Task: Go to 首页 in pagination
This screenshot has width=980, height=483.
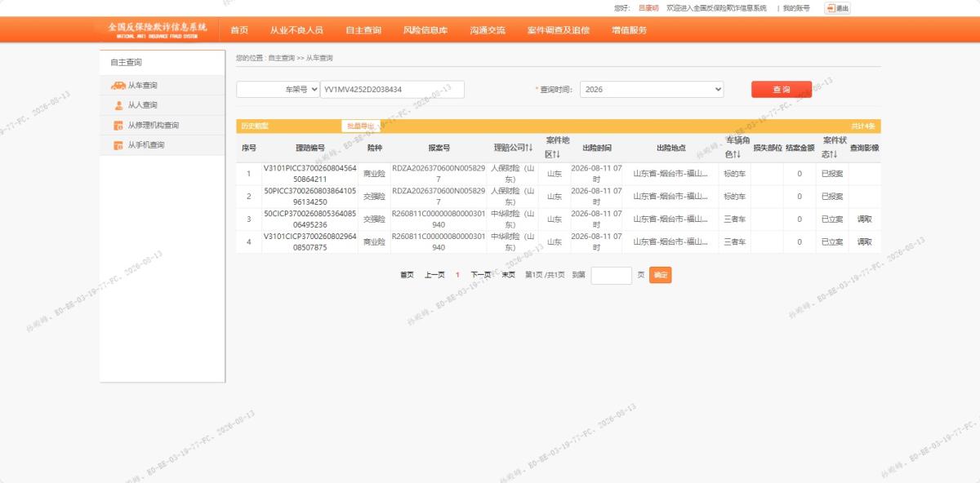Action: (x=407, y=275)
